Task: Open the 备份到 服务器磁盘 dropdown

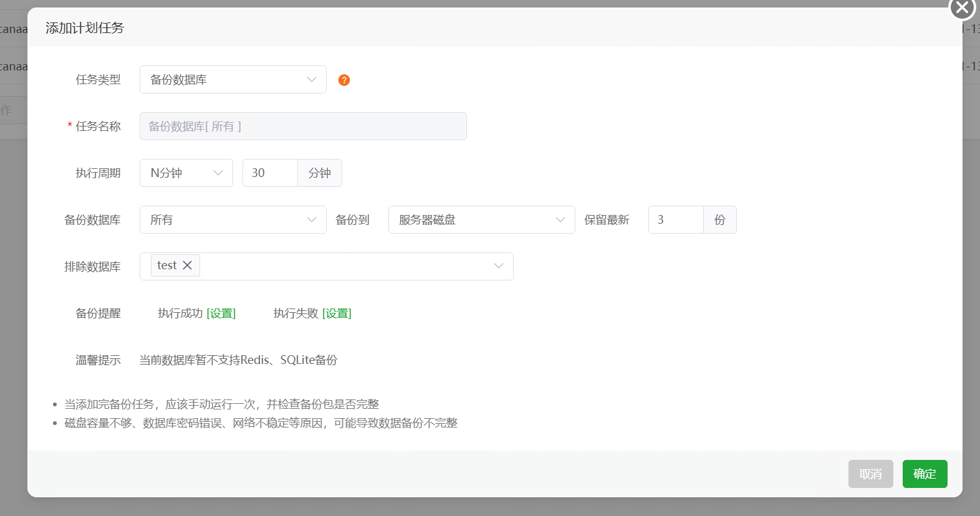Action: (x=482, y=220)
